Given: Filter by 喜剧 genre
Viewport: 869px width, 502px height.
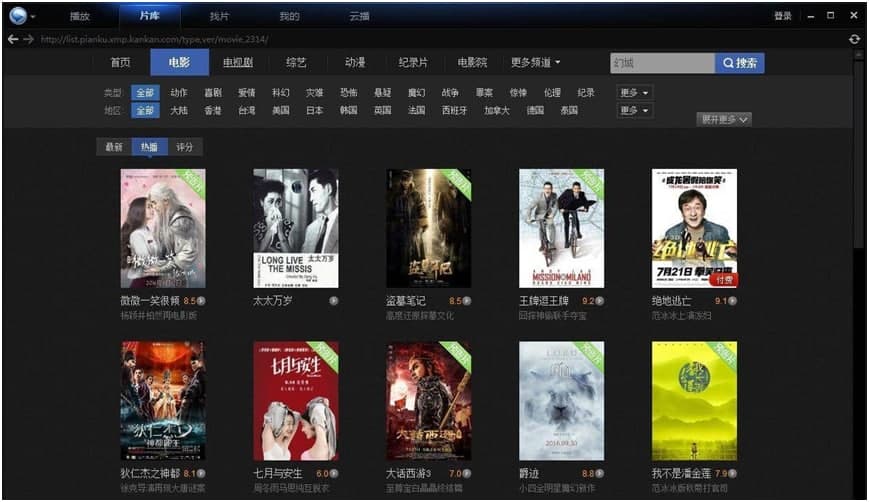Looking at the screenshot, I should tap(213, 93).
